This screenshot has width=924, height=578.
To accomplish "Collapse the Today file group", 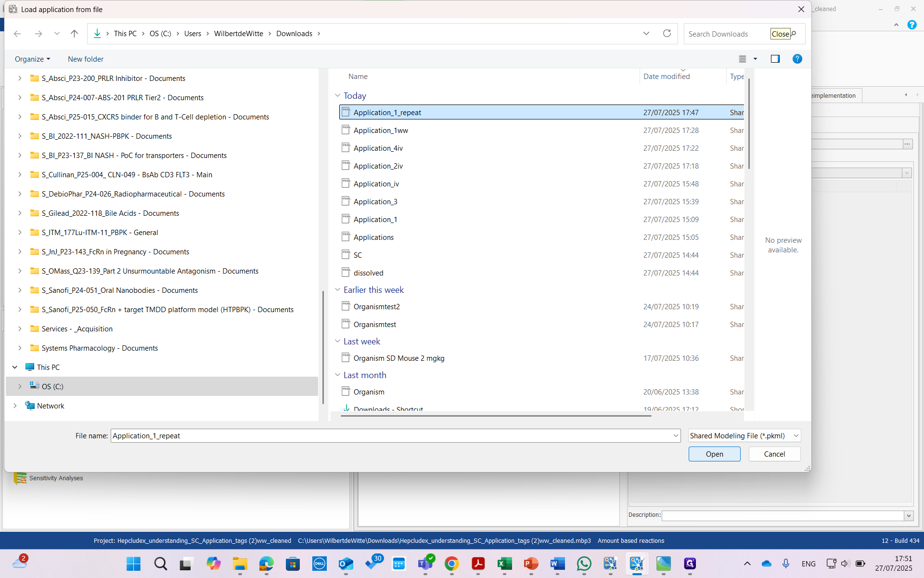I will [337, 95].
